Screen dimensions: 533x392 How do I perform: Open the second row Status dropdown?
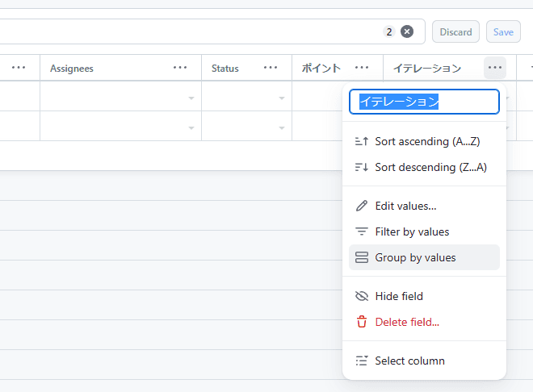pos(282,128)
